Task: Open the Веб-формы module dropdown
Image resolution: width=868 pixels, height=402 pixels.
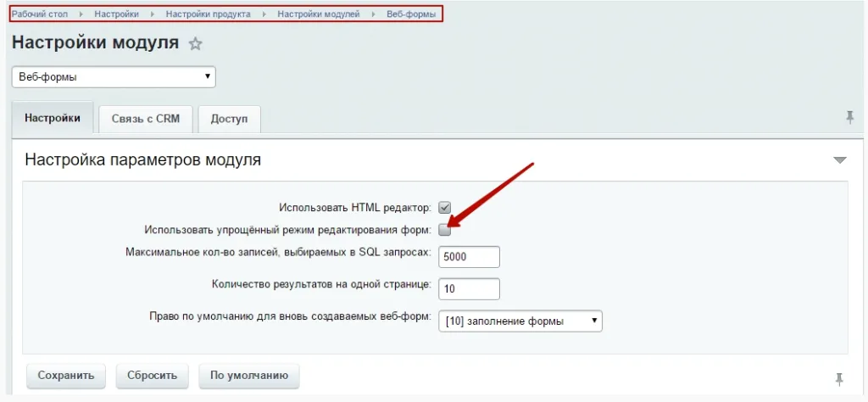Action: pyautogui.click(x=114, y=77)
